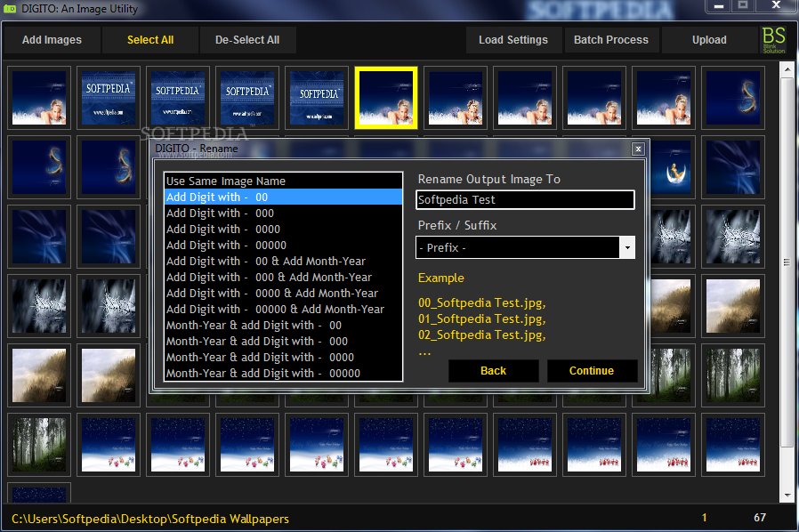The height and width of the screenshot is (532, 799).
Task: Click the folder path in status bar
Action: [150, 519]
